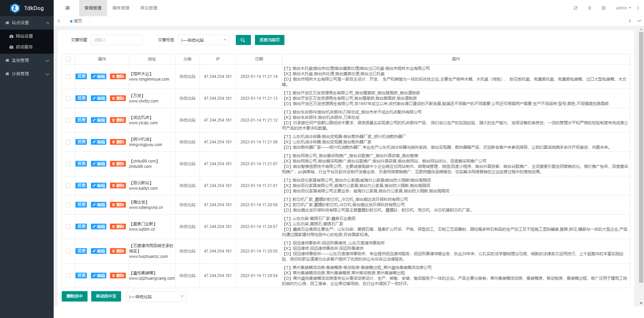Open the tab options down-chevron
Viewport: 644px width, 318px height.
pyautogui.click(x=639, y=21)
